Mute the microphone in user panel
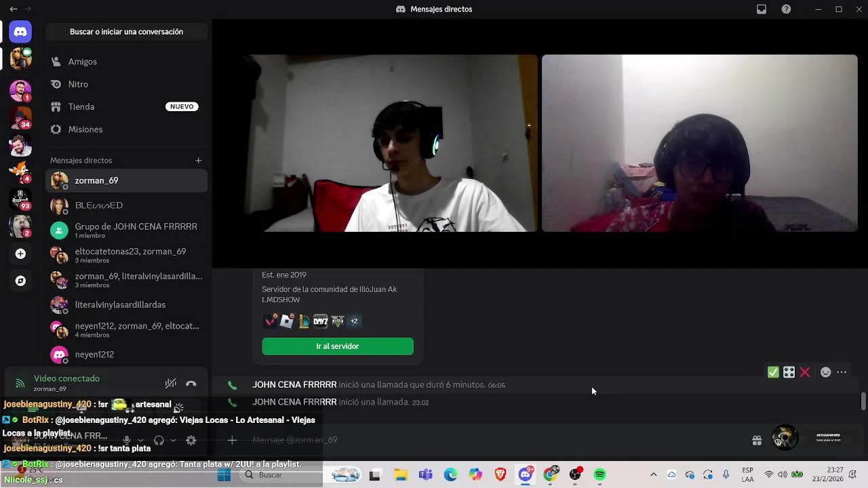 126,440
